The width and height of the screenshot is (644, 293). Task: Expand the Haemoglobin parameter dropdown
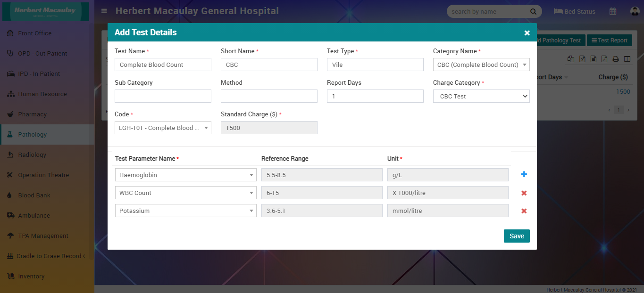click(x=185, y=175)
